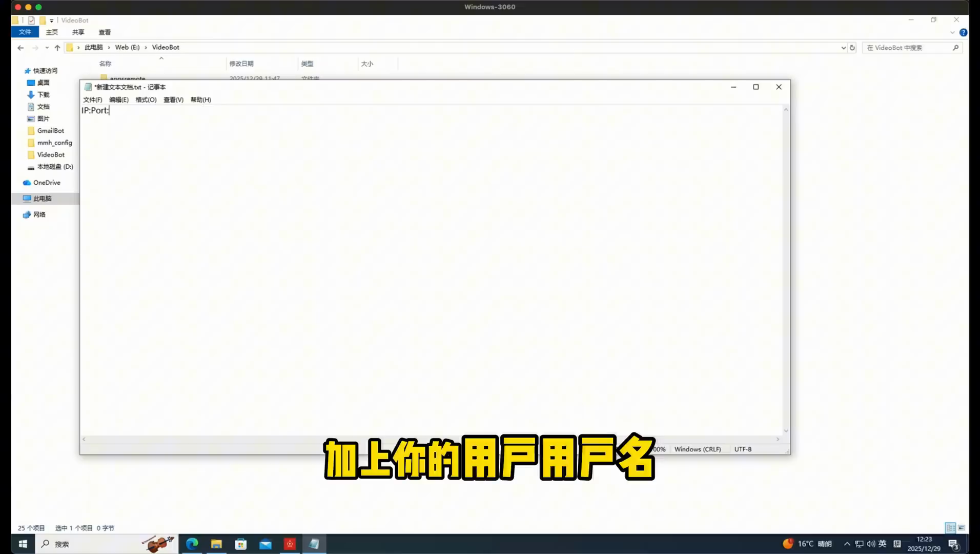Open the taskbar clock showing 12:23

pos(924,544)
